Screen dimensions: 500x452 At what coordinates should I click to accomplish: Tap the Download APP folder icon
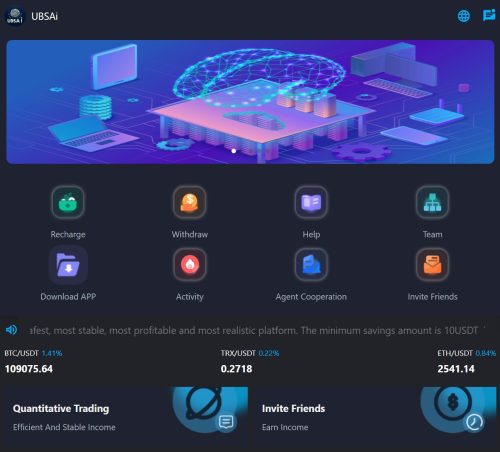[68, 265]
